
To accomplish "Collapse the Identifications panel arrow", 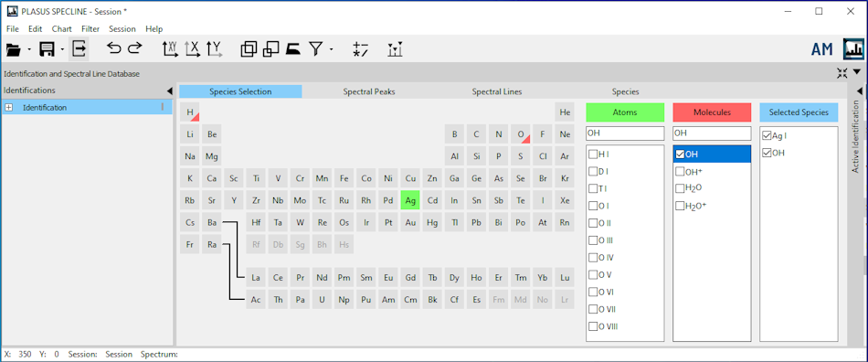I will (169, 90).
